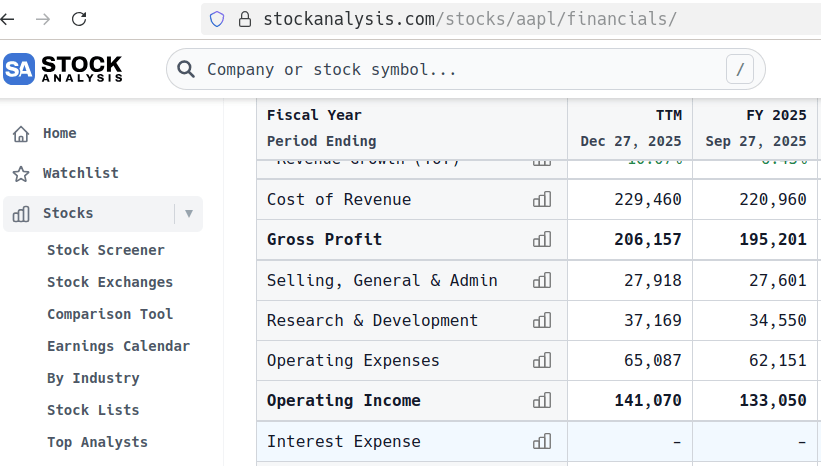Open the Home sidebar link
This screenshot has width=821, height=466.
point(60,134)
